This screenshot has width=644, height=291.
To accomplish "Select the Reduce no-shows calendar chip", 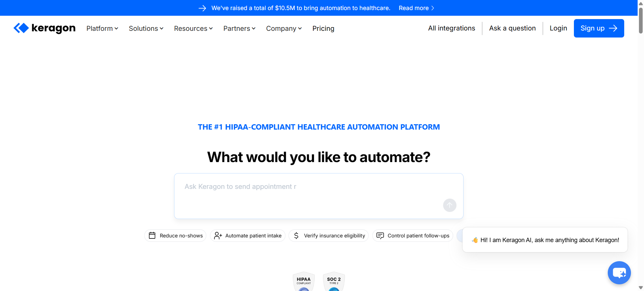I will pos(175,236).
